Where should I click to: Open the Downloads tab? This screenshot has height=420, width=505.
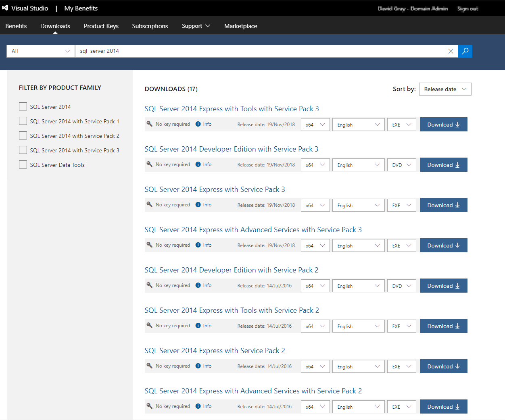point(55,26)
